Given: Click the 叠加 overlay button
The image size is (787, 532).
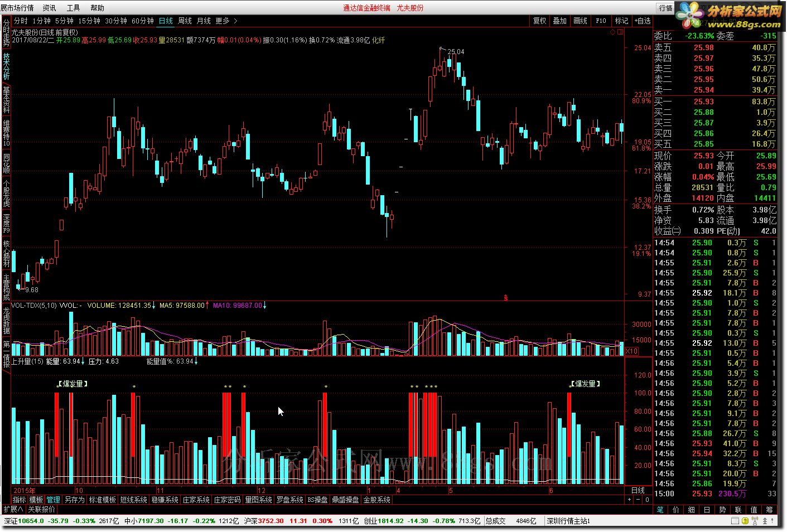Looking at the screenshot, I should pos(560,21).
